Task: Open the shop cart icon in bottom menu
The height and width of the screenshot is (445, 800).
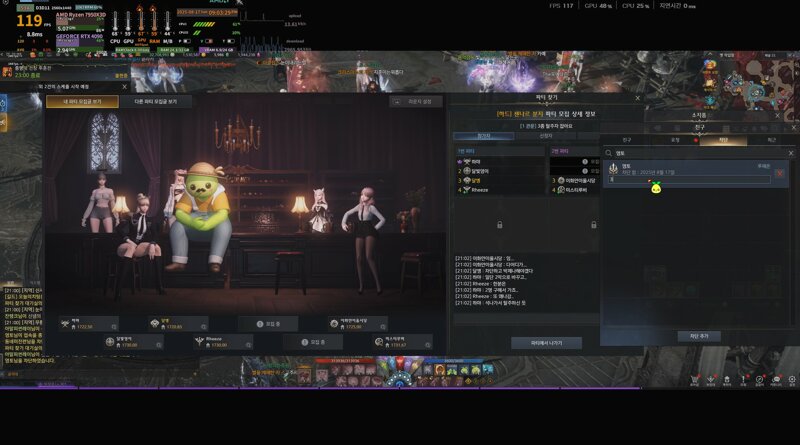Action: point(694,379)
